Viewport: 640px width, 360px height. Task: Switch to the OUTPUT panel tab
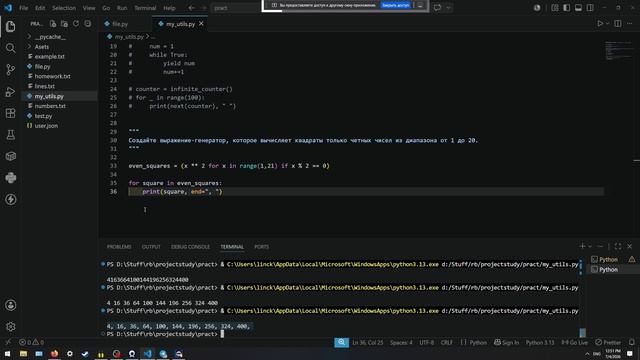click(x=151, y=247)
